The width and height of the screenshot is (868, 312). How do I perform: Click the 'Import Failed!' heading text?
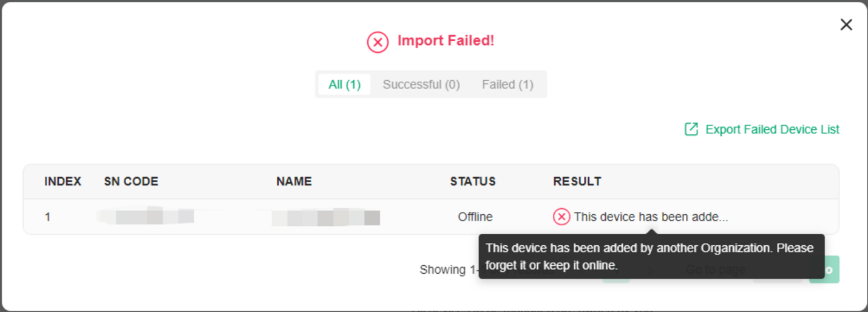click(x=446, y=41)
